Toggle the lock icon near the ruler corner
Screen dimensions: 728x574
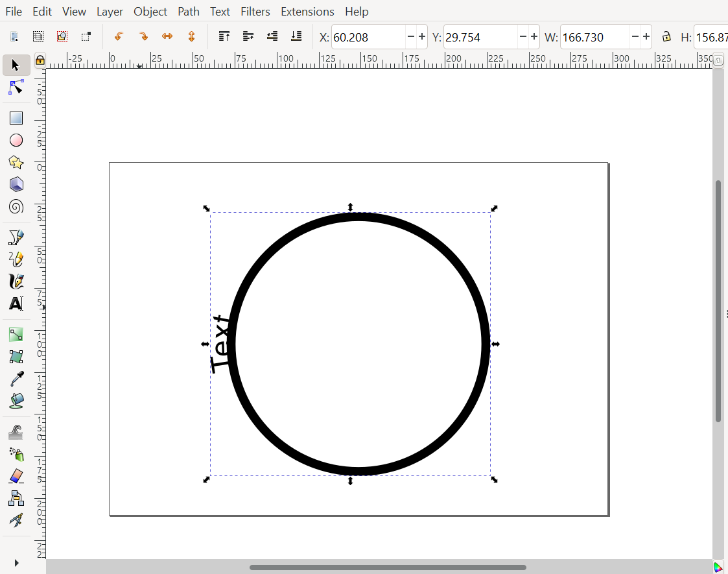[x=40, y=59]
